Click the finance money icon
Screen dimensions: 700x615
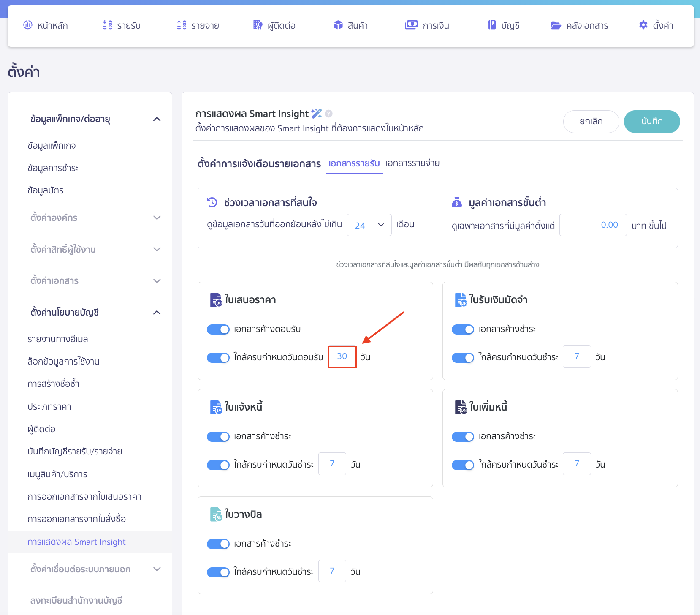tap(411, 25)
